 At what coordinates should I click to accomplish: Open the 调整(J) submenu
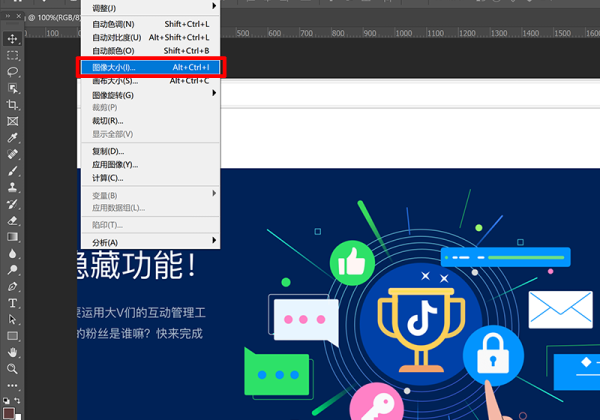[150, 8]
